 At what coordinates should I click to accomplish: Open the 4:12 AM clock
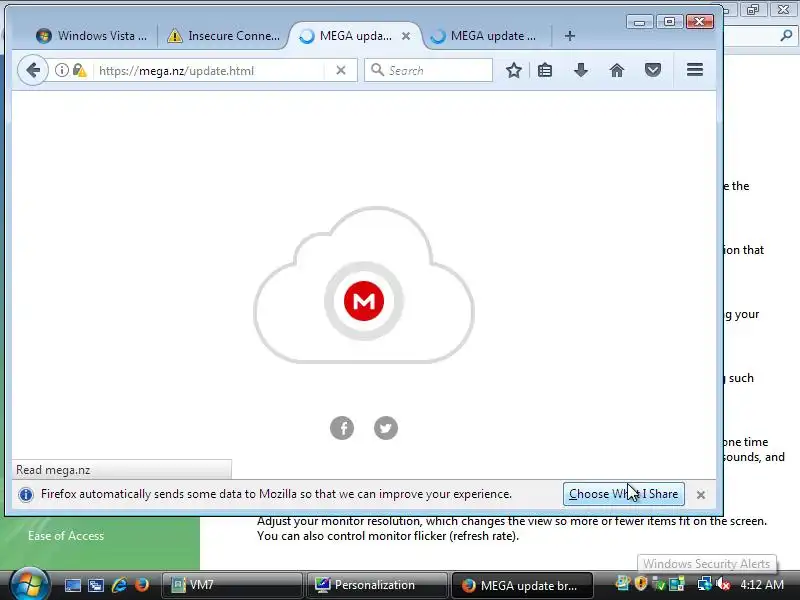click(762, 585)
